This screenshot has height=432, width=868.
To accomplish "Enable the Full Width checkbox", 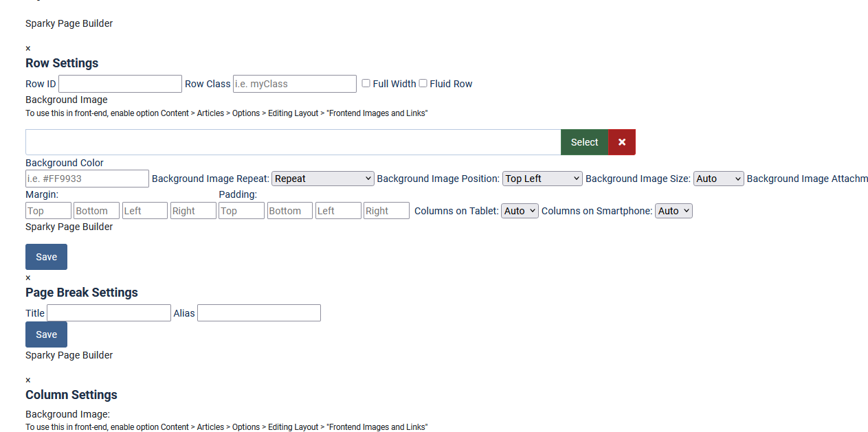I will 366,83.
